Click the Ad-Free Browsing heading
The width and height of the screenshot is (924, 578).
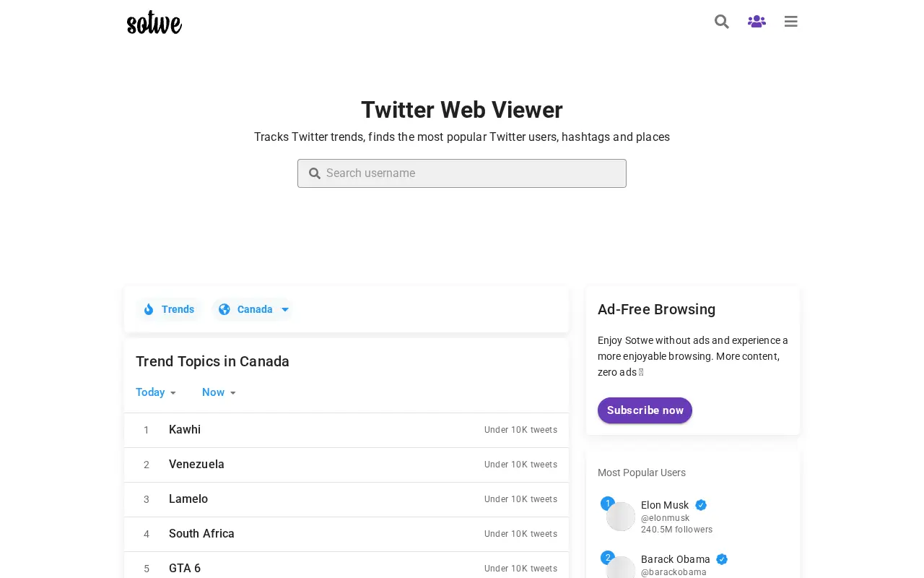click(656, 309)
